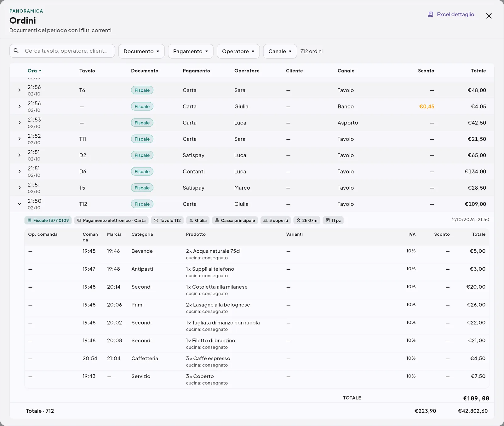The width and height of the screenshot is (504, 426).
Task: Click the Contanti payment cell
Action: point(194,171)
